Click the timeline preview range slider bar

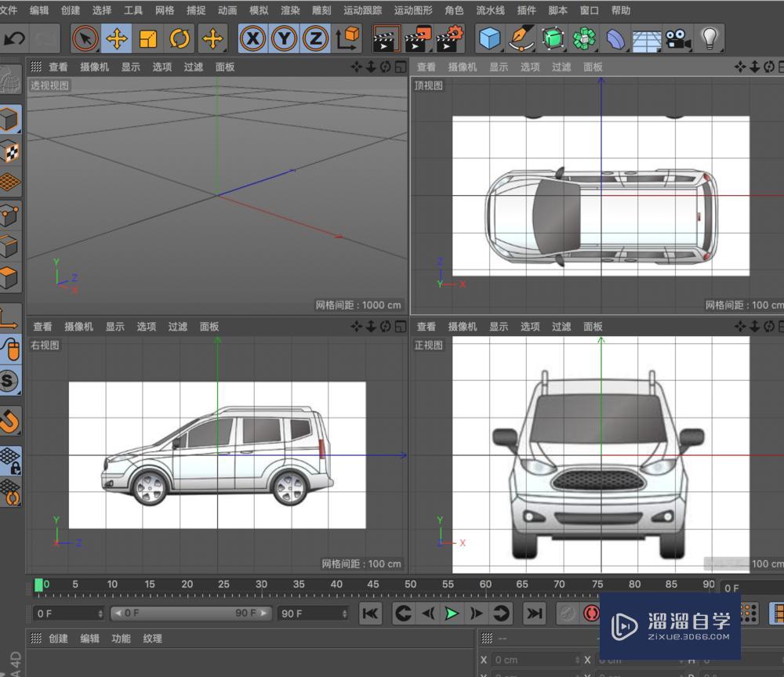pyautogui.click(x=190, y=613)
